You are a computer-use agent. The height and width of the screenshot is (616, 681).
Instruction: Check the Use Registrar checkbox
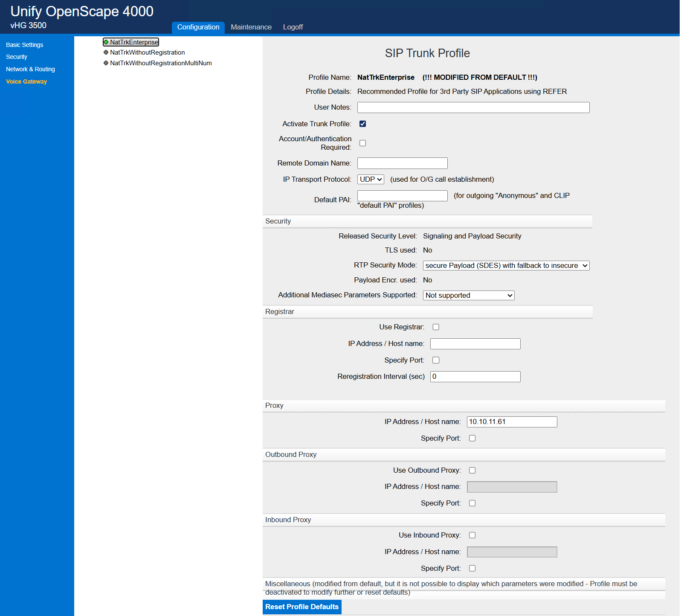[436, 327]
